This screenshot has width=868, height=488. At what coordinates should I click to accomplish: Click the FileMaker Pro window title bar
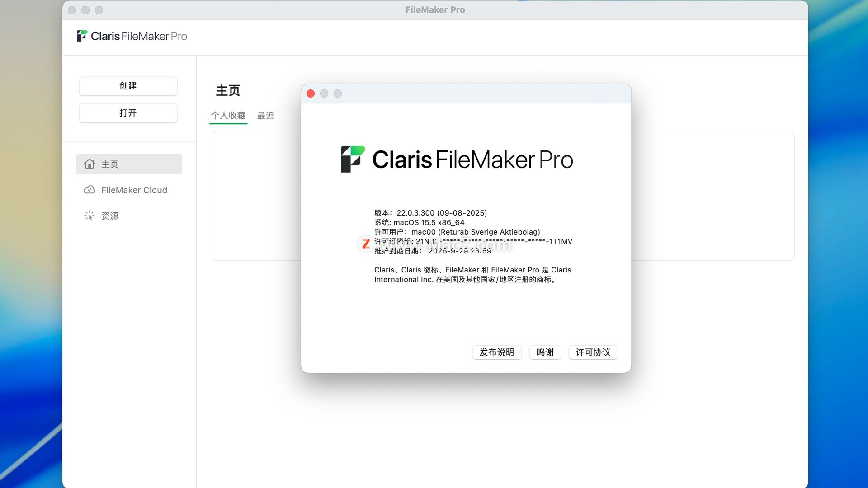[x=434, y=10]
